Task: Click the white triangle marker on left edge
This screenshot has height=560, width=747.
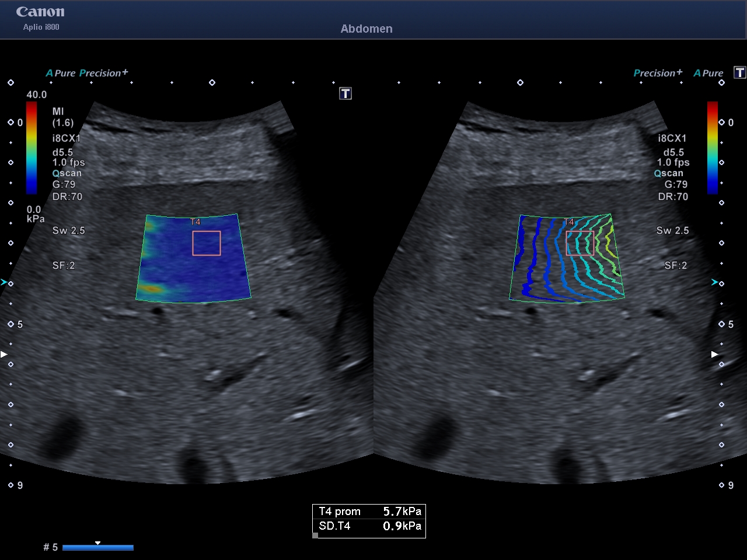Action: [4, 354]
